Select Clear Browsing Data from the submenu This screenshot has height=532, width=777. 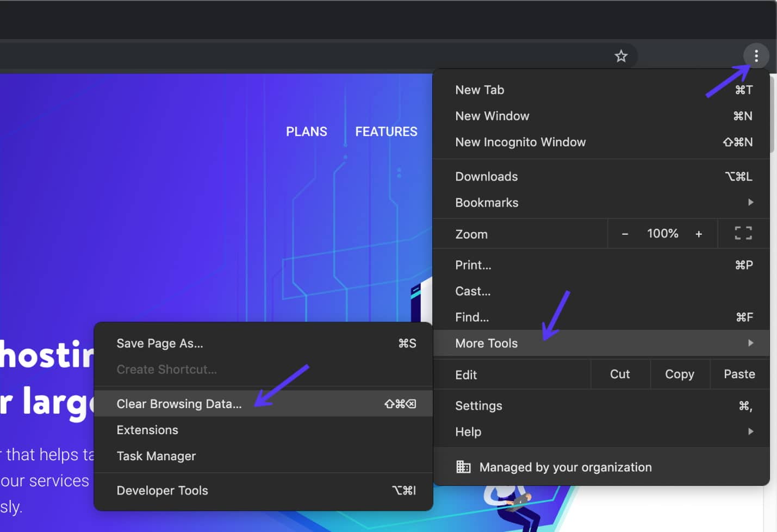click(179, 403)
